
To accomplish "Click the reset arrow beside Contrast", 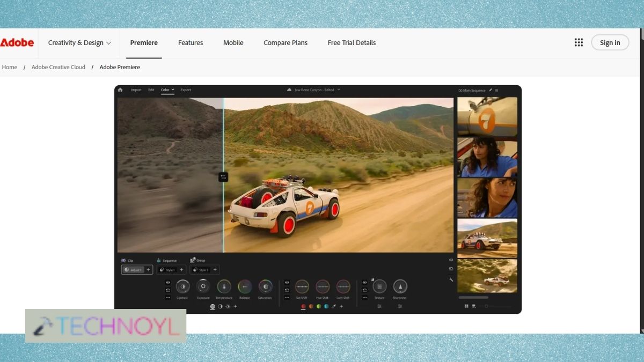I will click(x=168, y=290).
